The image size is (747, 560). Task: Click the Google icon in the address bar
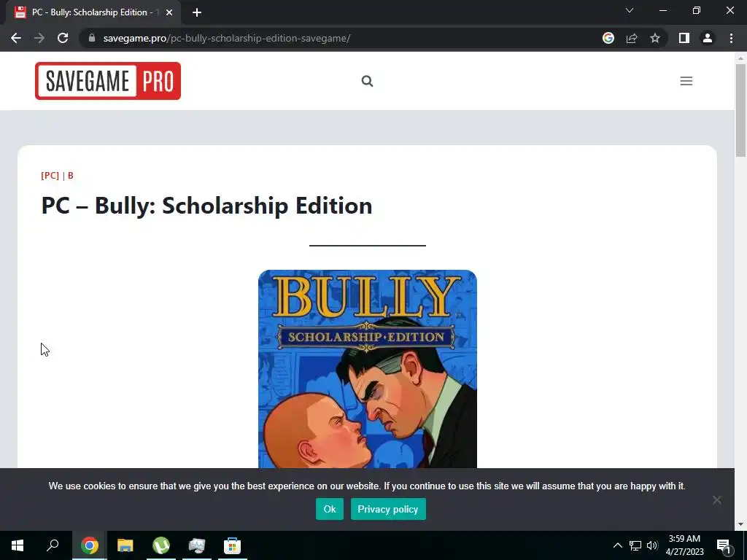point(608,38)
